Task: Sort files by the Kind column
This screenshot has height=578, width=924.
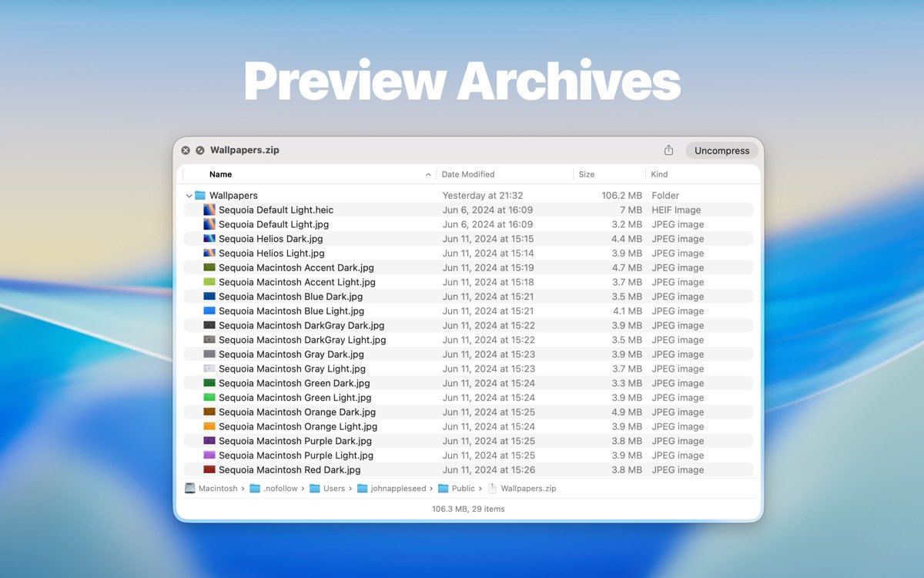Action: (x=659, y=174)
